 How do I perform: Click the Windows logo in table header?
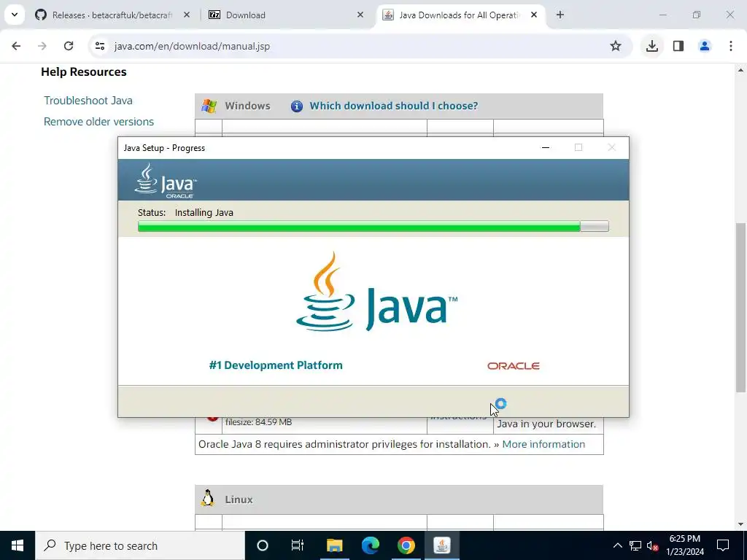[209, 106]
